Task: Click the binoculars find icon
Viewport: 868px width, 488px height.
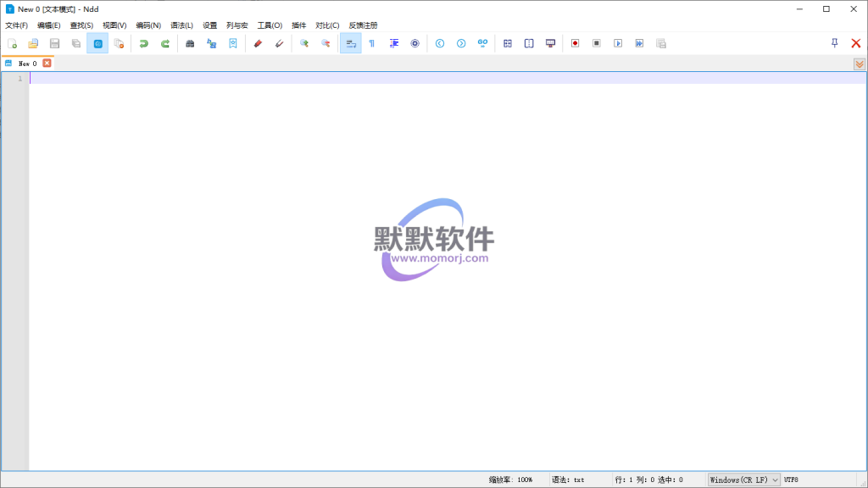Action: [x=190, y=43]
